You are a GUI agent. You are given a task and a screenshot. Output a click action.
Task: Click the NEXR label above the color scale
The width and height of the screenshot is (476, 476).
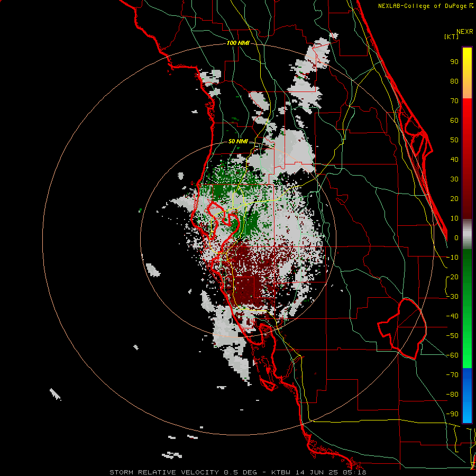coord(465,32)
